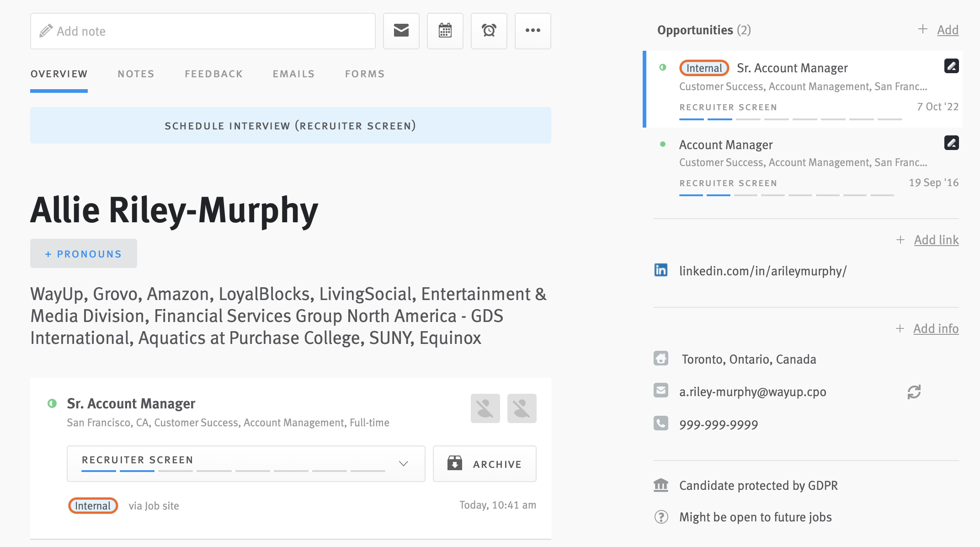The height and width of the screenshot is (547, 980).
Task: Edit the Sr. Account Manager opportunity pencil icon
Action: (951, 66)
